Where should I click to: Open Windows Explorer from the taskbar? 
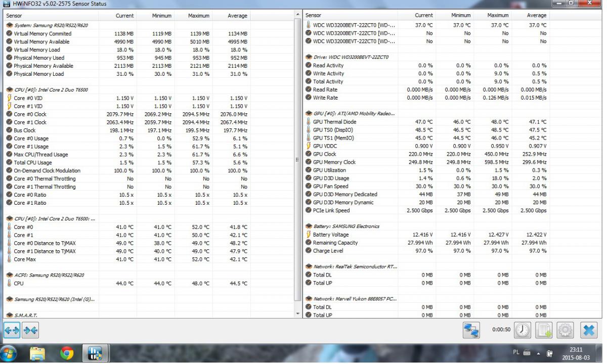[x=38, y=353]
